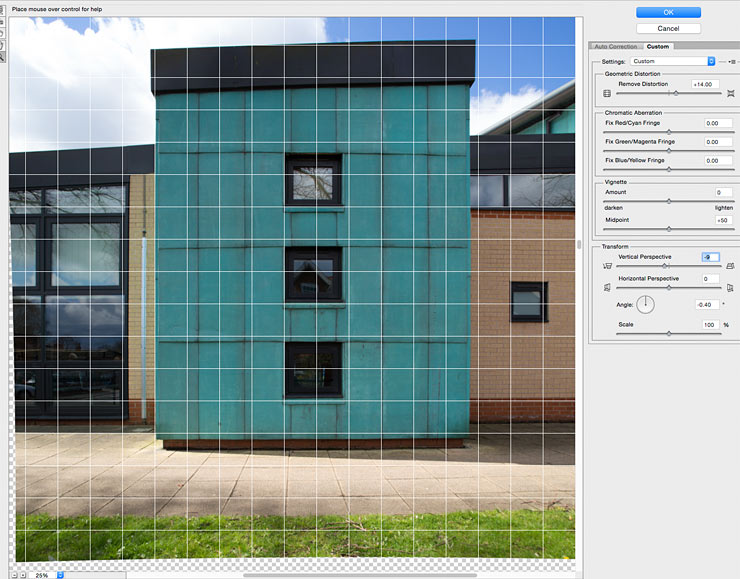This screenshot has width=740, height=579.
Task: Adjust the Vignette Amount slider
Action: [x=669, y=201]
